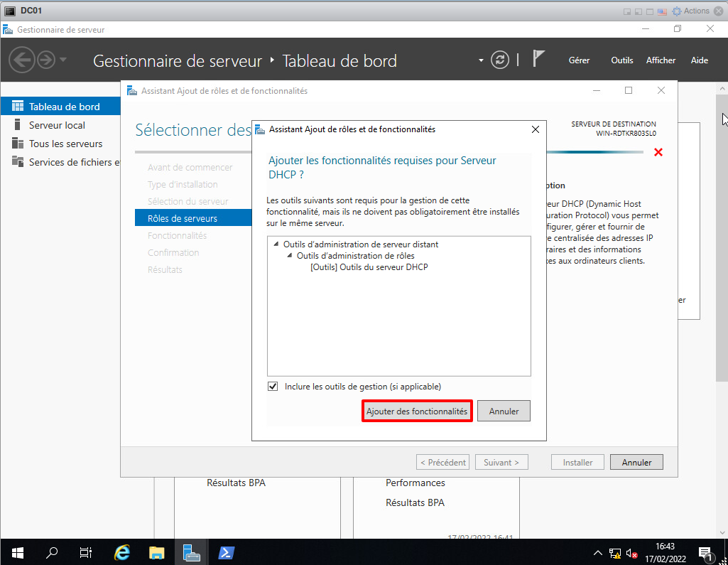Select Serveur local in the sidebar

pos(57,125)
